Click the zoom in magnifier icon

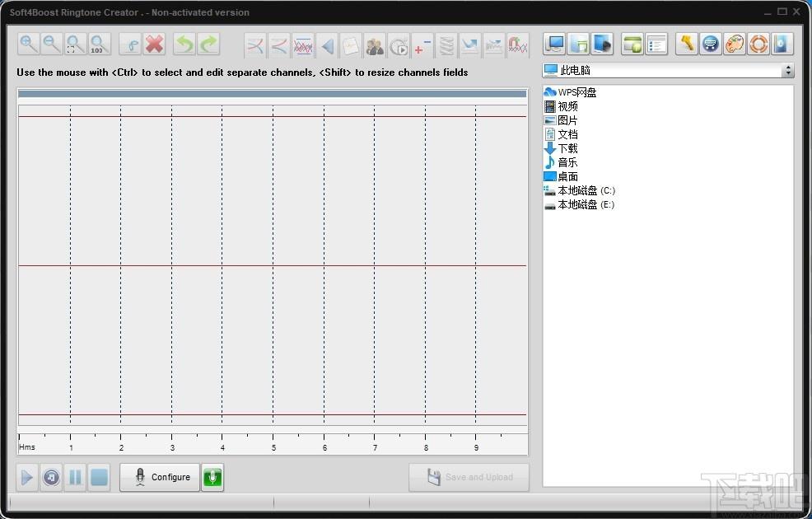(x=29, y=44)
